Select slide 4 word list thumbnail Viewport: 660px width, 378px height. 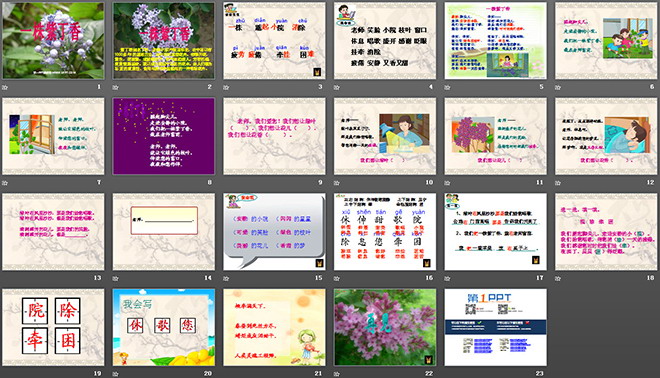click(x=385, y=40)
